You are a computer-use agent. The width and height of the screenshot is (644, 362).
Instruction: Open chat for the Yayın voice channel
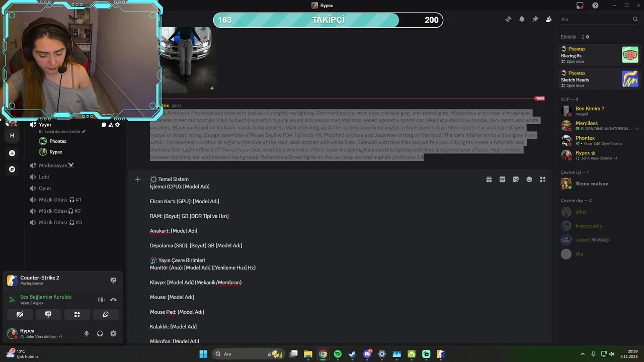(104, 125)
